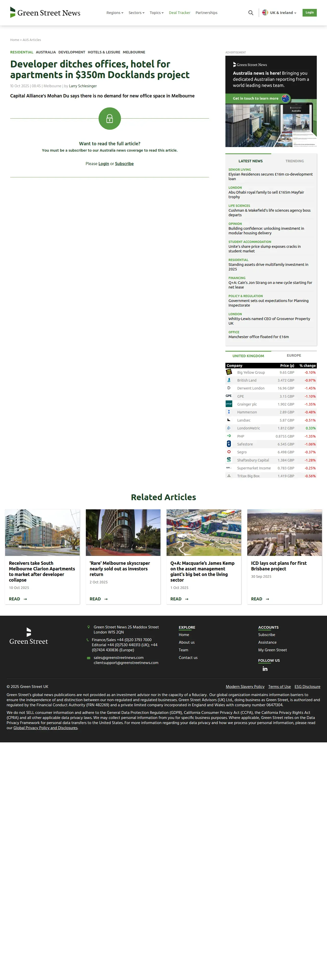The height and width of the screenshot is (980, 327).
Task: Click 'Rare' Melbourne skyscraper article image
Action: click(x=123, y=532)
